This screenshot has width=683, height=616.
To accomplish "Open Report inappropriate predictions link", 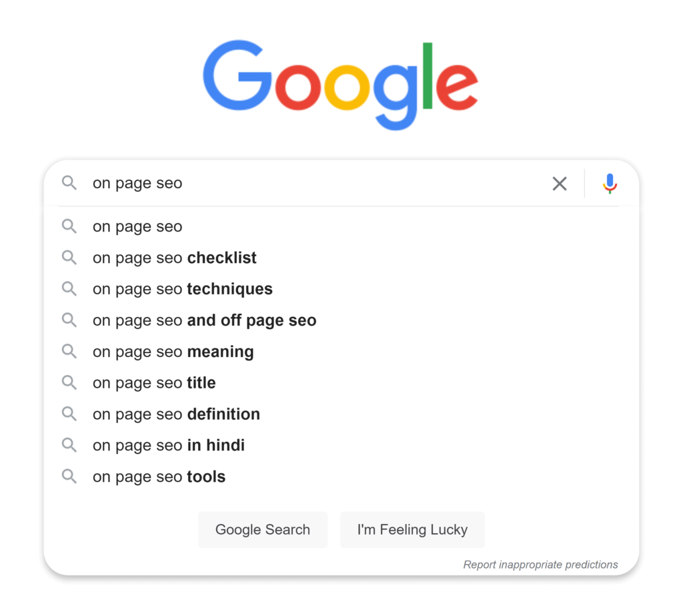I will 540,565.
